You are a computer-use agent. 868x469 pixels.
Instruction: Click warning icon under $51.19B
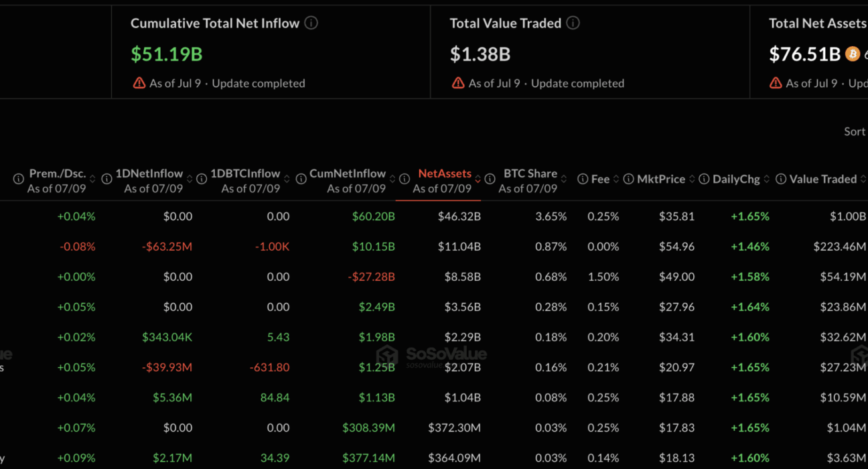pos(139,83)
